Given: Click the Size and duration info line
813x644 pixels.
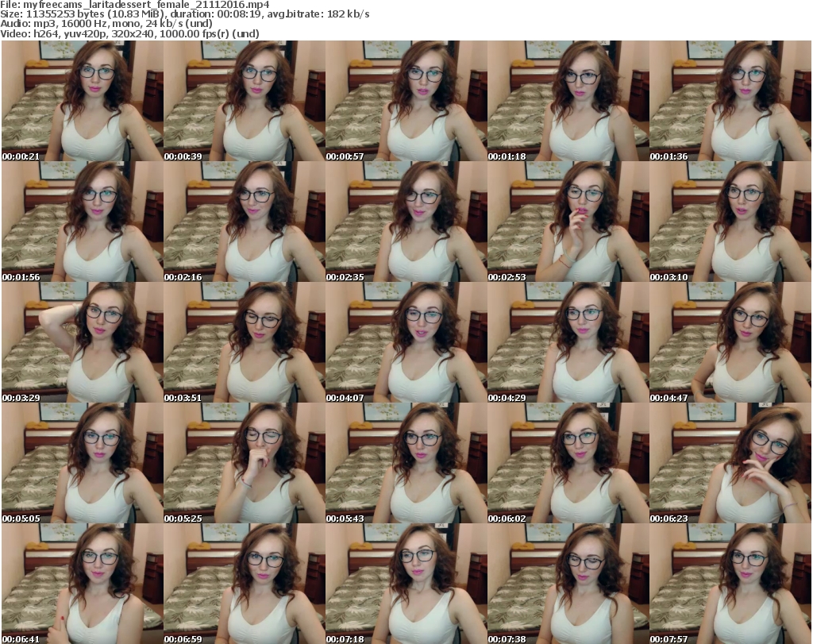Looking at the screenshot, I should [x=184, y=14].
